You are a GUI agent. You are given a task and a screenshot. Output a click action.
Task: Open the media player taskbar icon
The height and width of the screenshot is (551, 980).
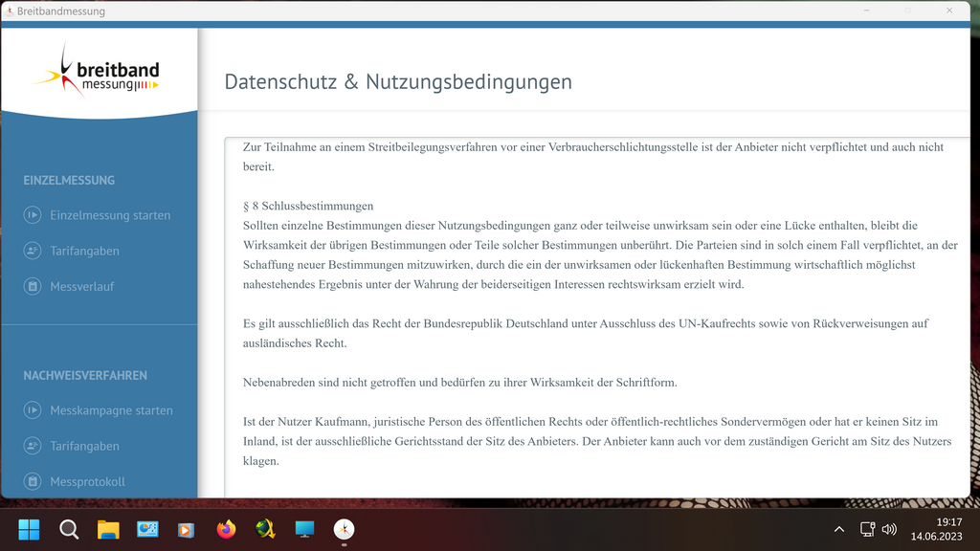(187, 530)
